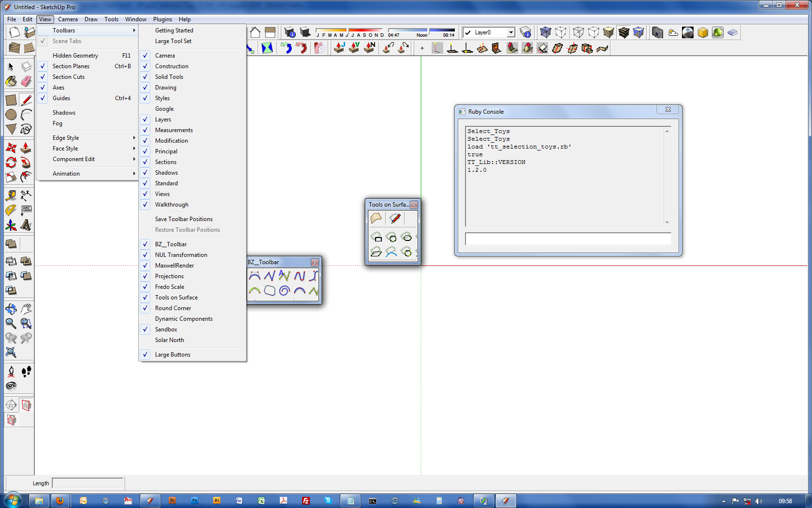Click the Zoom magnifier tool
The image size is (812, 508).
coord(11,323)
